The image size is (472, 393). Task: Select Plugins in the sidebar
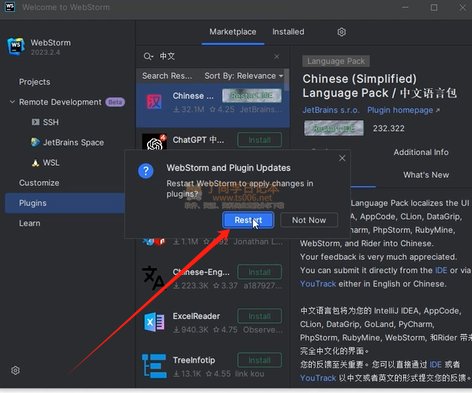pyautogui.click(x=65, y=203)
